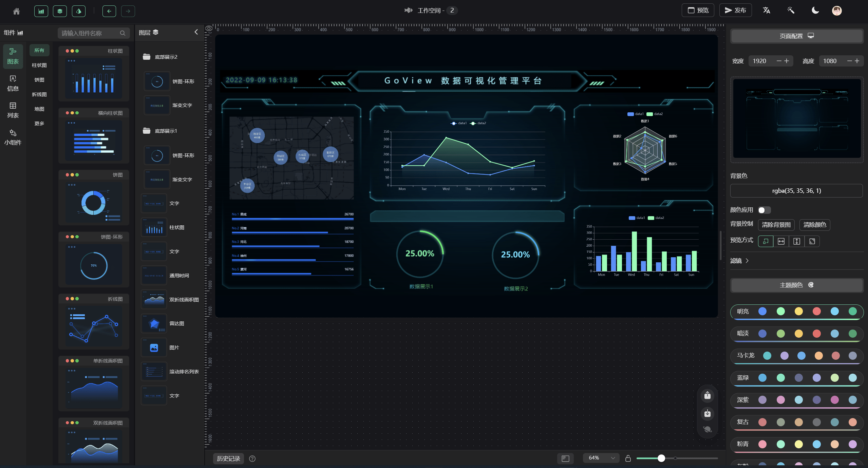868x468 pixels.
Task: Toggle the 颜色应用 switch
Action: pos(764,210)
